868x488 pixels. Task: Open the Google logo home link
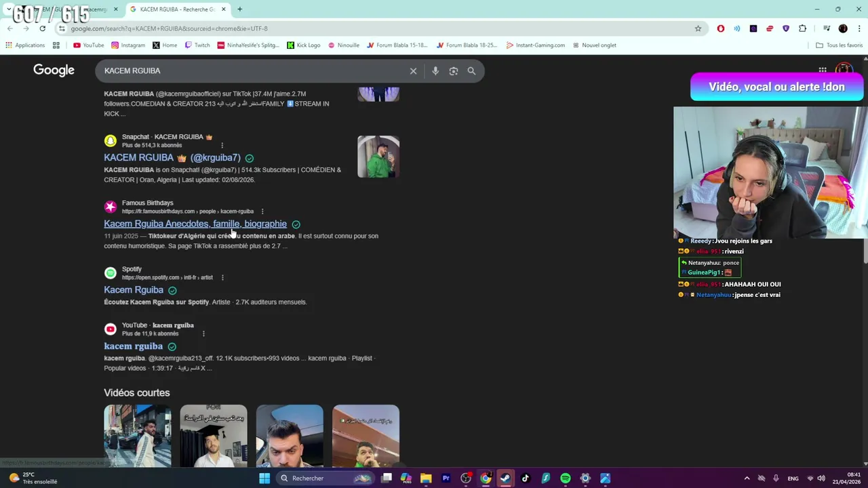(x=54, y=70)
